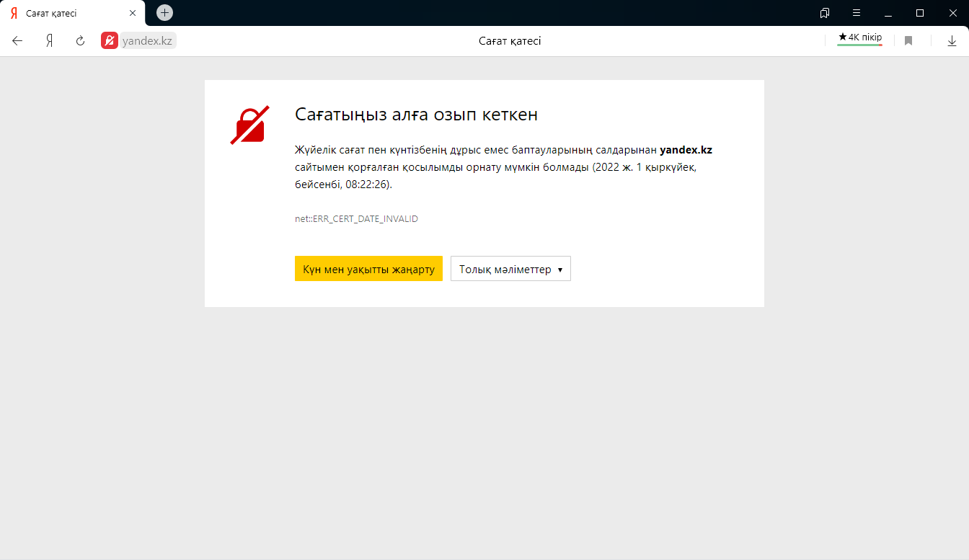Open the red insecure connection lock icon
The width and height of the screenshot is (969, 560).
tap(110, 41)
